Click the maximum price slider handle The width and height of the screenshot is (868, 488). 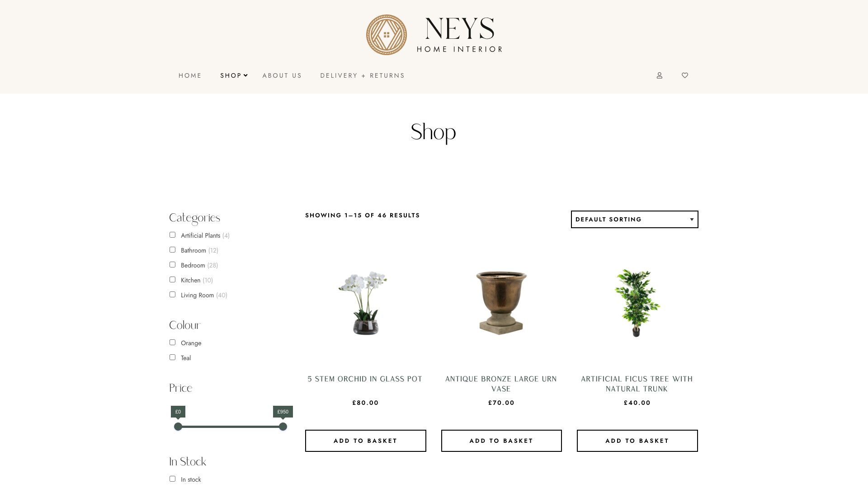click(283, 427)
